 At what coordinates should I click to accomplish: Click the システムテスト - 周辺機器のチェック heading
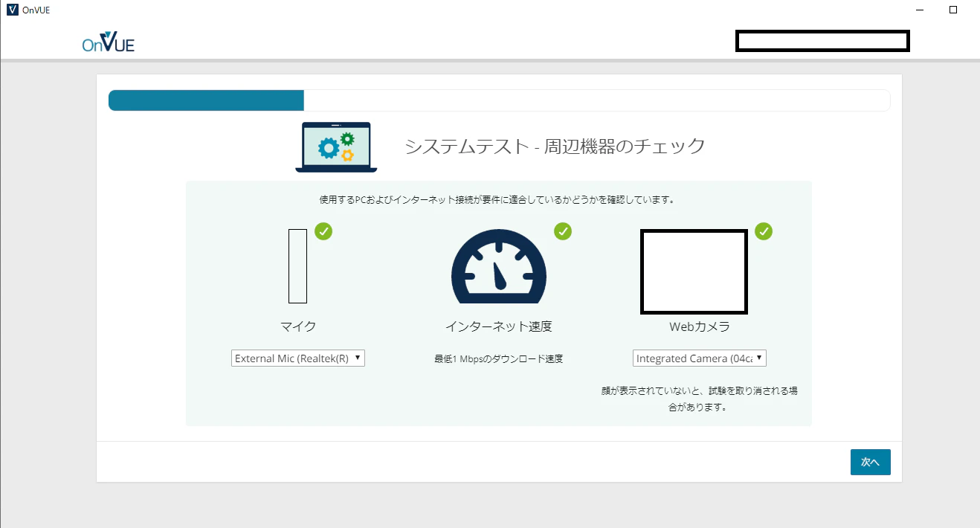point(555,147)
